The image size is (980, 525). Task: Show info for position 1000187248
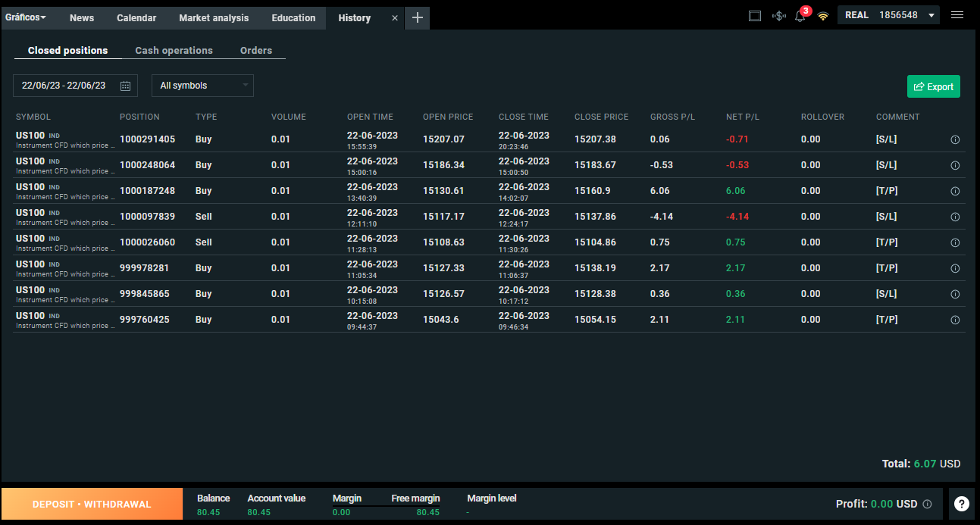coord(955,191)
